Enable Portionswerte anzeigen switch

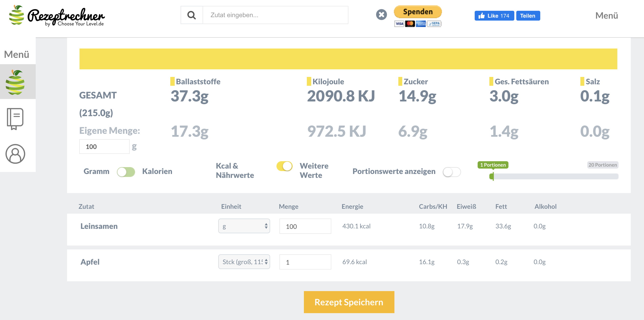(451, 172)
